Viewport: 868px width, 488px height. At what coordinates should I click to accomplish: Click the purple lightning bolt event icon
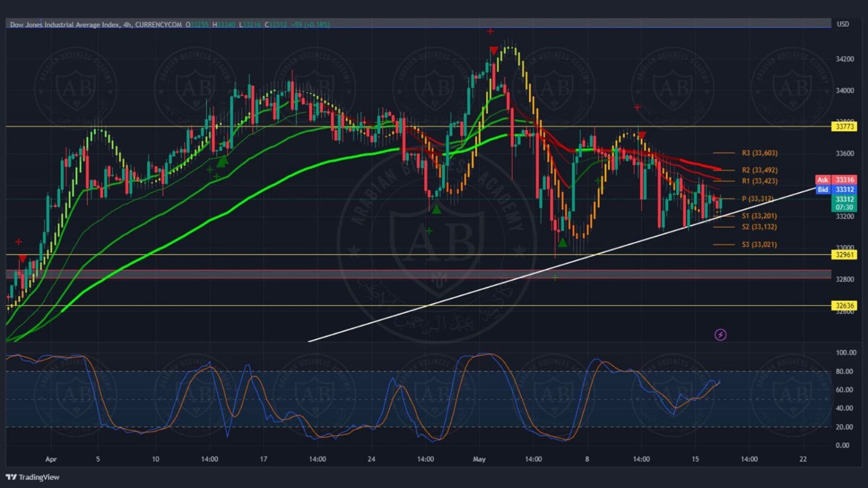(720, 335)
